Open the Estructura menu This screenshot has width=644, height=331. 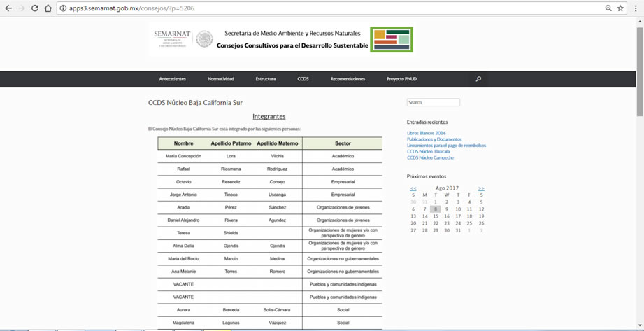266,79
